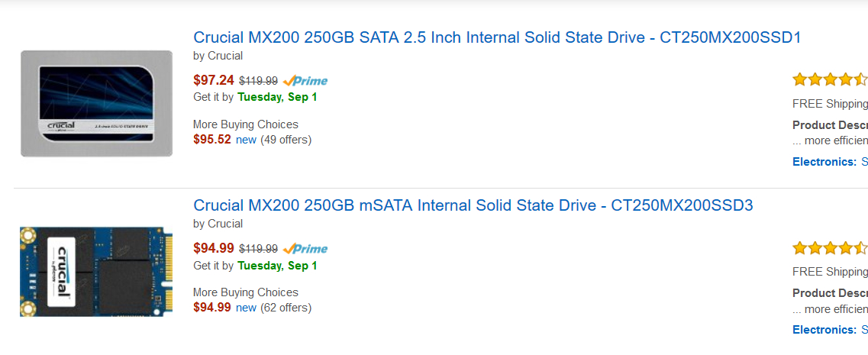The width and height of the screenshot is (868, 355).
Task: Open the 'new' offers link with 49 offers
Action: click(x=246, y=140)
